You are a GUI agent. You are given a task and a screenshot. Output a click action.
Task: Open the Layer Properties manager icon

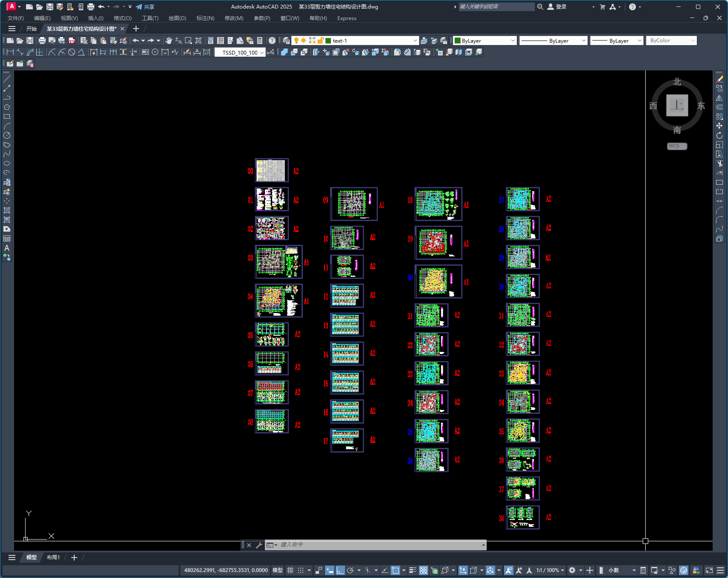[286, 41]
